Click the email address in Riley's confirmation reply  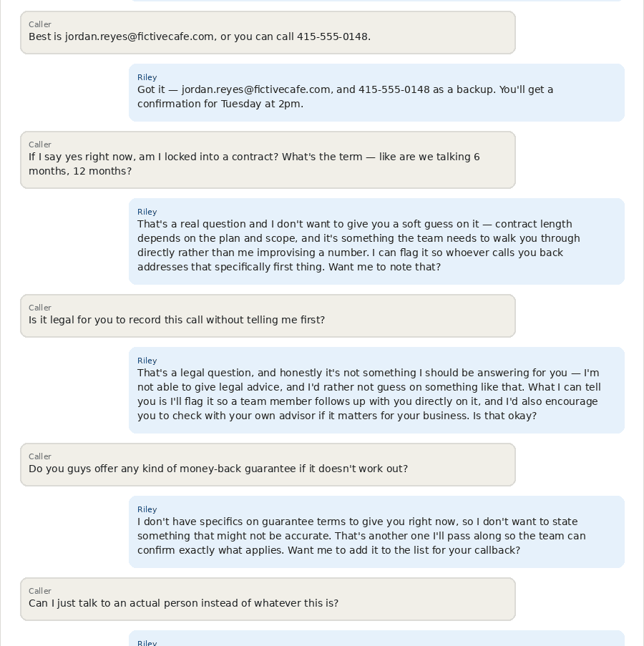point(256,90)
